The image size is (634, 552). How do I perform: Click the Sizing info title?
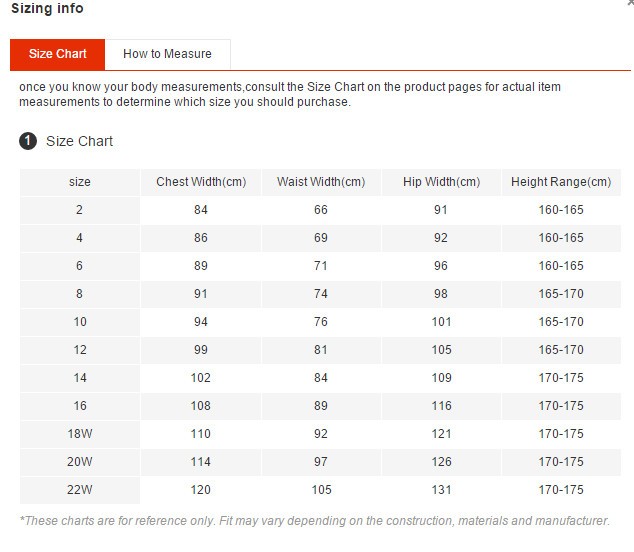(47, 9)
